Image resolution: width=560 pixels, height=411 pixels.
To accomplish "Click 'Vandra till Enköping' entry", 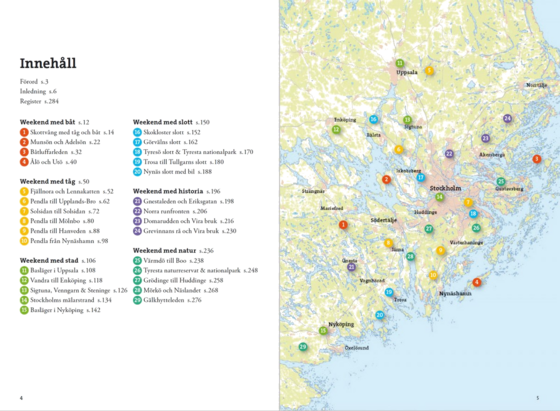I will pos(61,280).
